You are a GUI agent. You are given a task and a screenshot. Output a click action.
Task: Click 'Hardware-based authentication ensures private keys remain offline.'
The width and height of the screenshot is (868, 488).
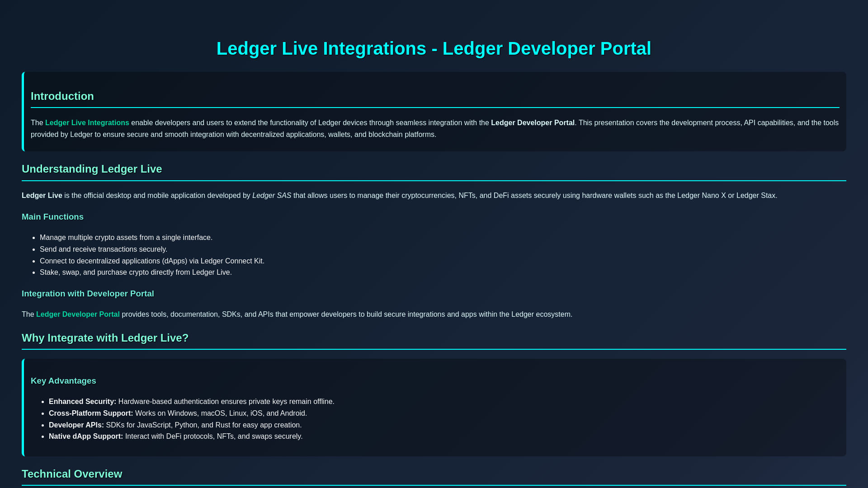point(226,402)
